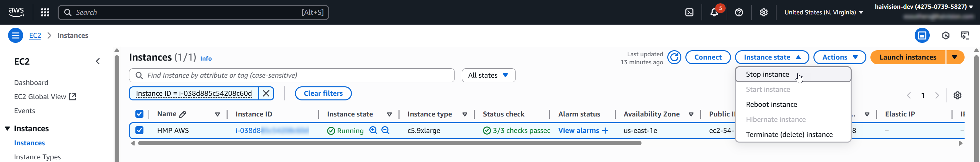
Task: Refresh the instances list
Action: pyautogui.click(x=674, y=58)
